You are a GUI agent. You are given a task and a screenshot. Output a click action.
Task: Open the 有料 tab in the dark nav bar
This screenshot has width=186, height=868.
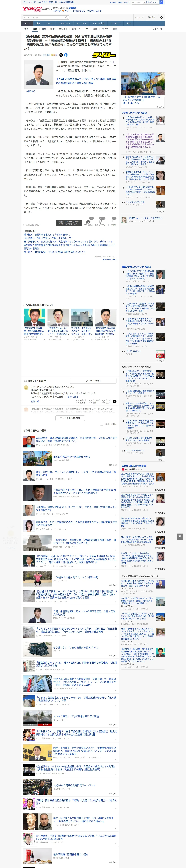128,23
